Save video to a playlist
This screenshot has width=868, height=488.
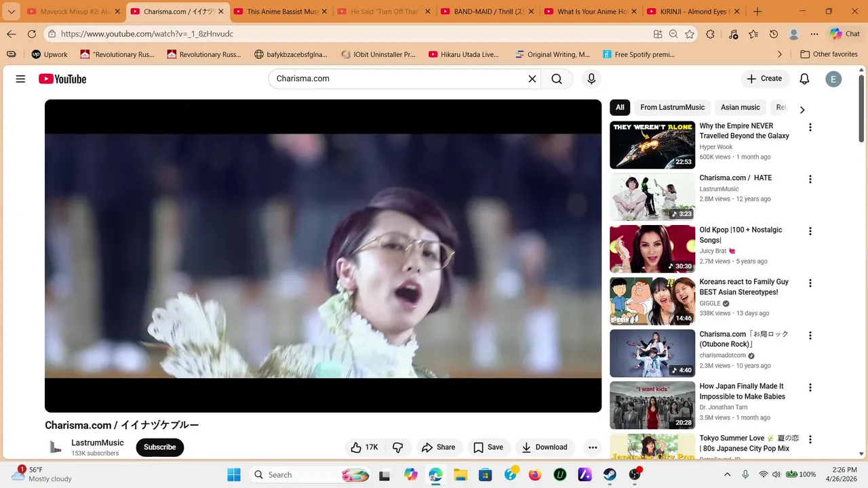pyautogui.click(x=488, y=447)
